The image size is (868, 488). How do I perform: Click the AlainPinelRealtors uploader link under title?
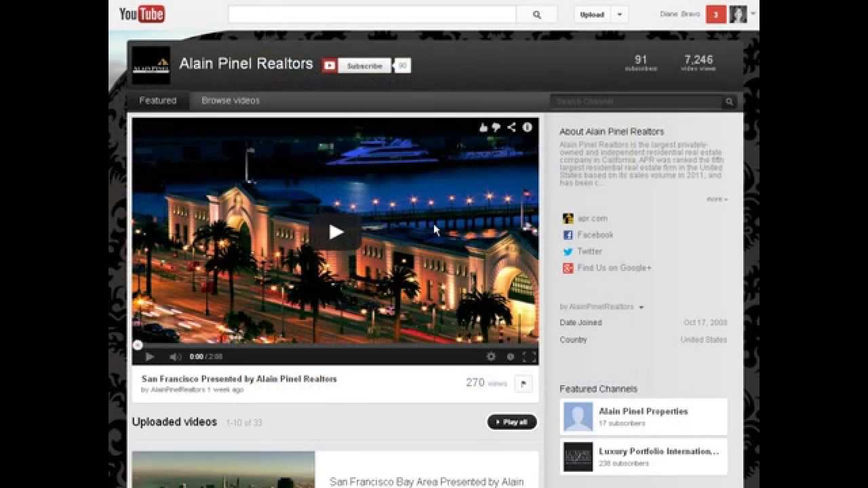point(178,390)
